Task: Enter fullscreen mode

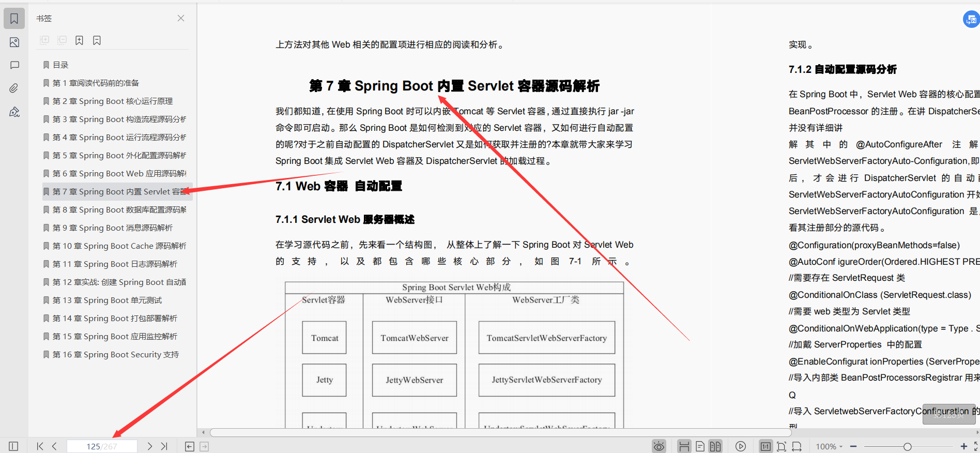Action: [976, 446]
